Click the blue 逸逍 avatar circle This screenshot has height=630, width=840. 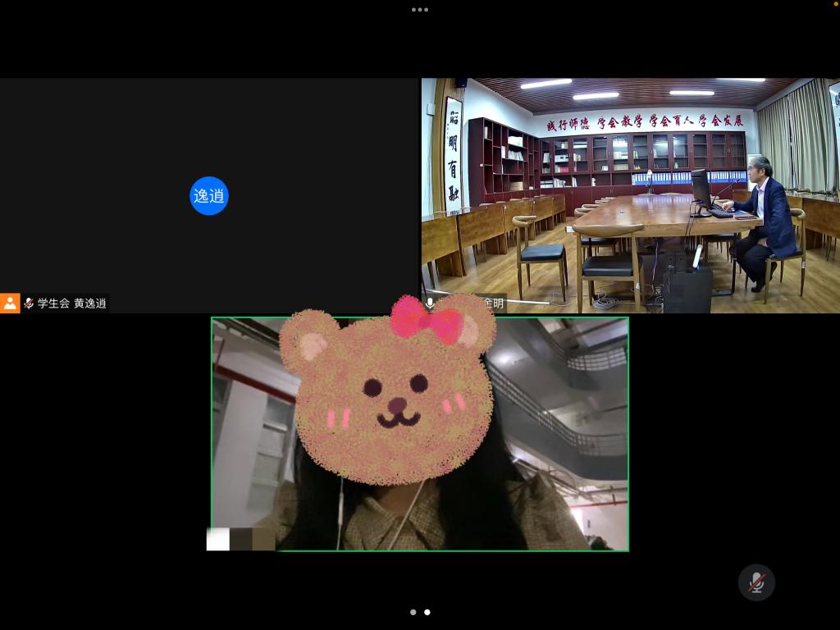[x=209, y=196]
